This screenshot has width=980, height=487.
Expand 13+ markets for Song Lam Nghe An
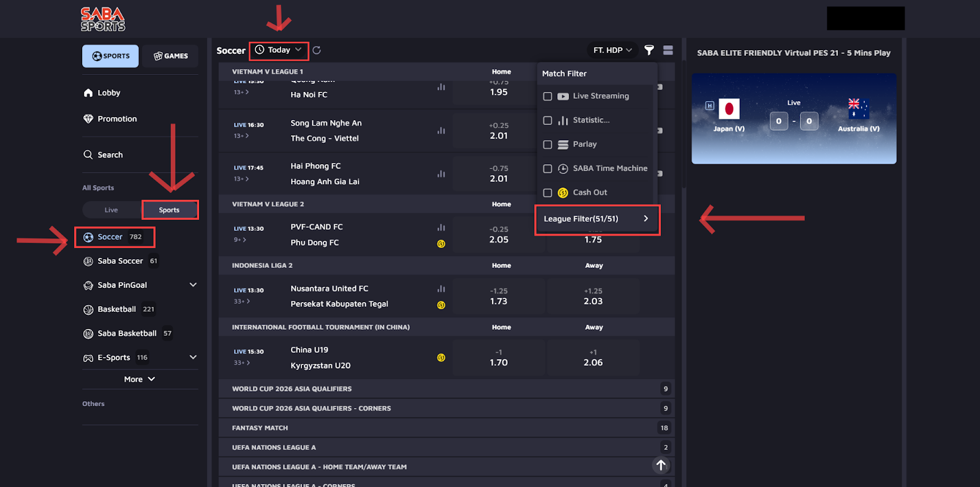(x=241, y=135)
